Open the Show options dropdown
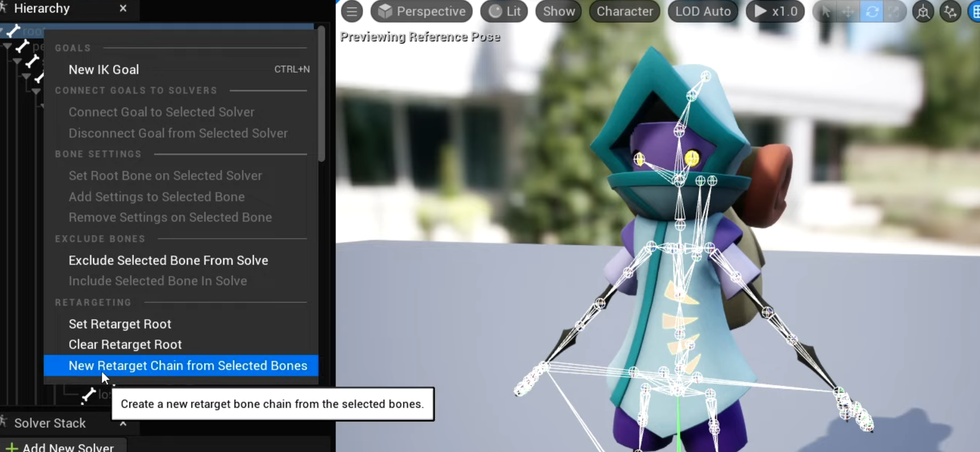Image resolution: width=980 pixels, height=452 pixels. click(x=559, y=11)
